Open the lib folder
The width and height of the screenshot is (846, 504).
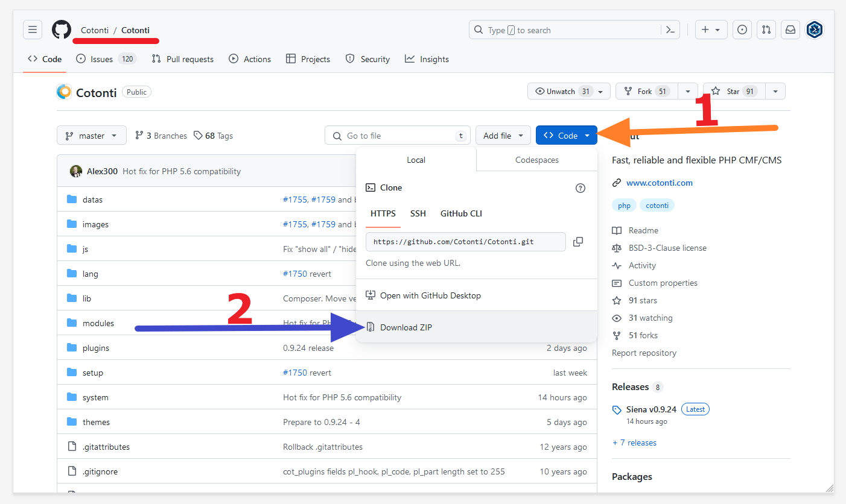coord(87,298)
